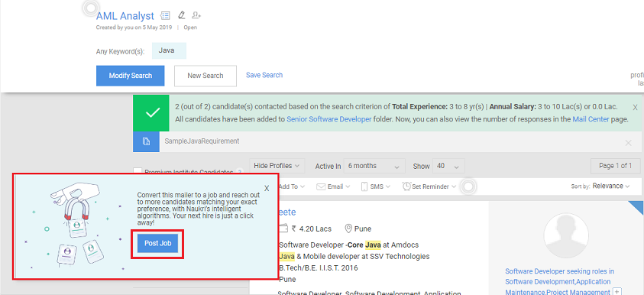
Task: Click the edit pencil icon next to AML Analyst
Action: click(181, 15)
